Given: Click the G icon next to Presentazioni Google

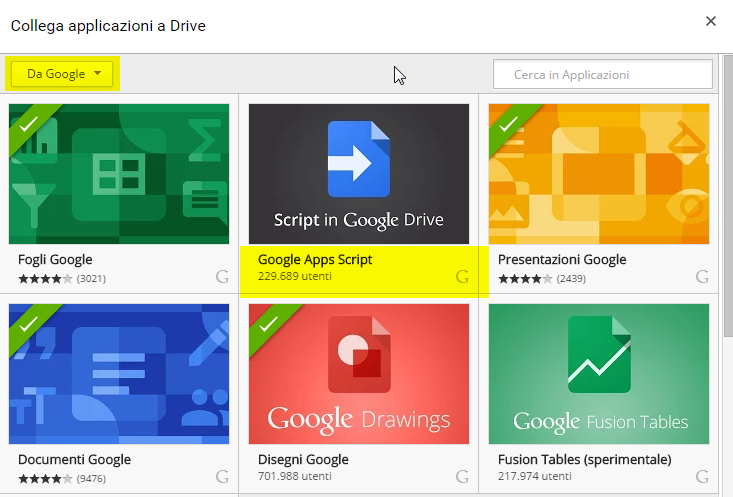Looking at the screenshot, I should click(702, 277).
